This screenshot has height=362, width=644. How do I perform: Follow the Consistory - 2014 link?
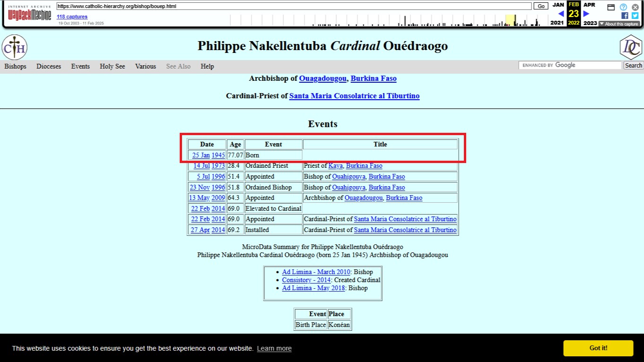click(x=306, y=280)
